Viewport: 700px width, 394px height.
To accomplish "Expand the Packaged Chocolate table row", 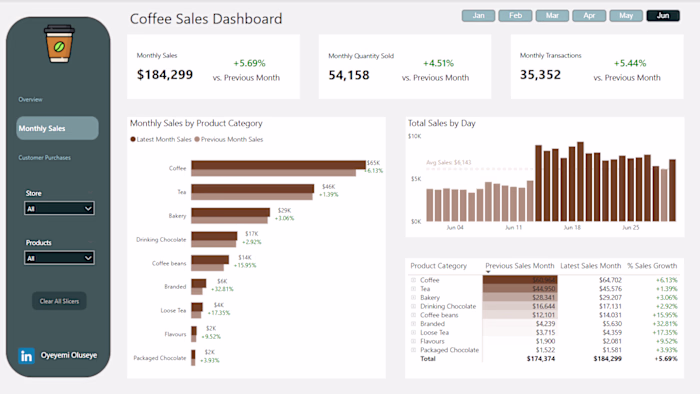I will click(413, 350).
